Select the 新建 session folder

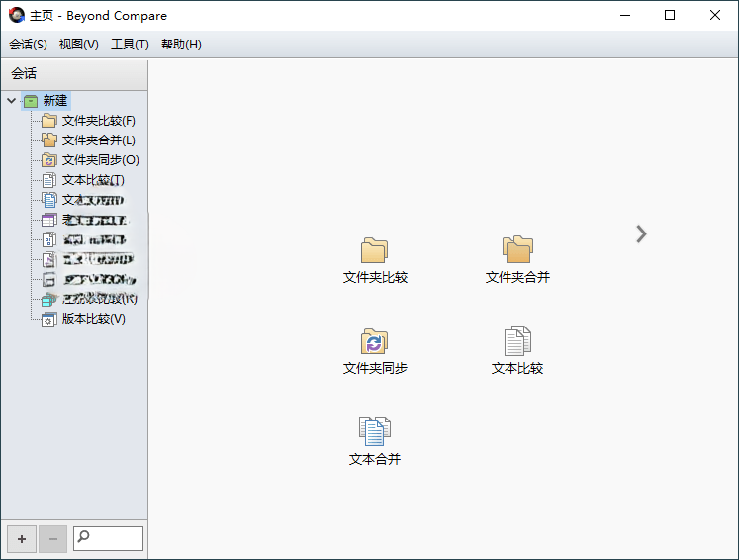pyautogui.click(x=46, y=101)
